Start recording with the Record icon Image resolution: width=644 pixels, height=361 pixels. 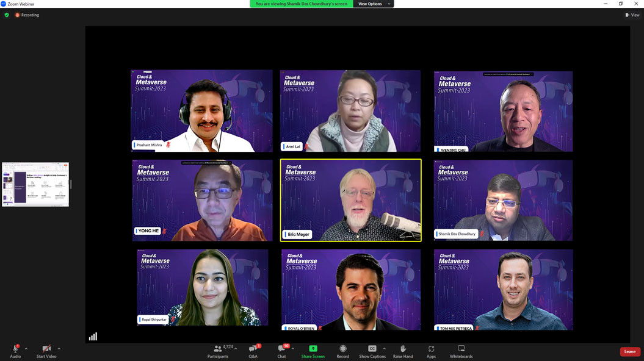[343, 350]
